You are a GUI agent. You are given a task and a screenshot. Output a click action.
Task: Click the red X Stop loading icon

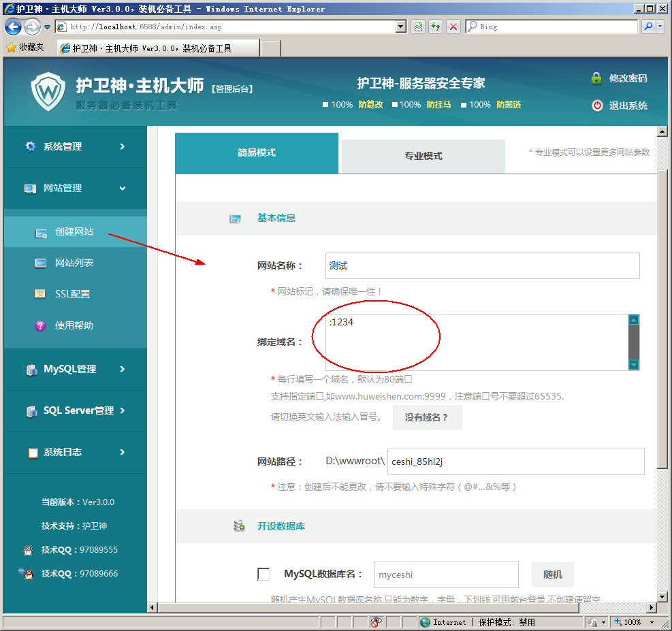tap(453, 27)
